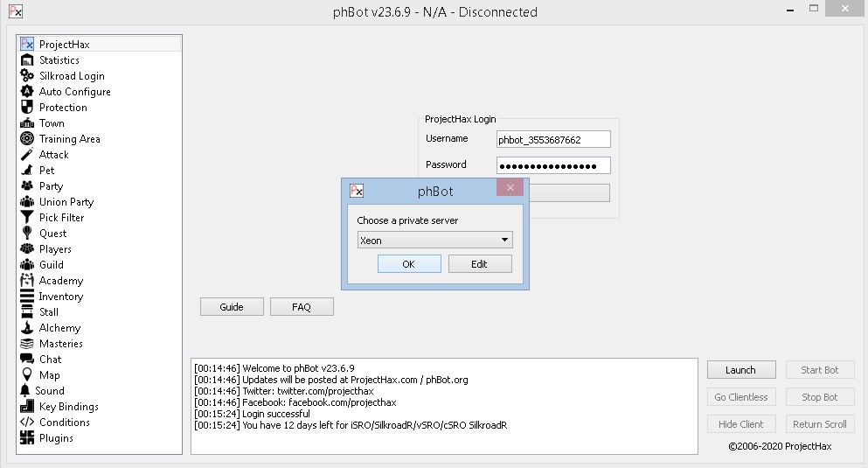
Task: Click the FAQ button
Action: pyautogui.click(x=302, y=307)
